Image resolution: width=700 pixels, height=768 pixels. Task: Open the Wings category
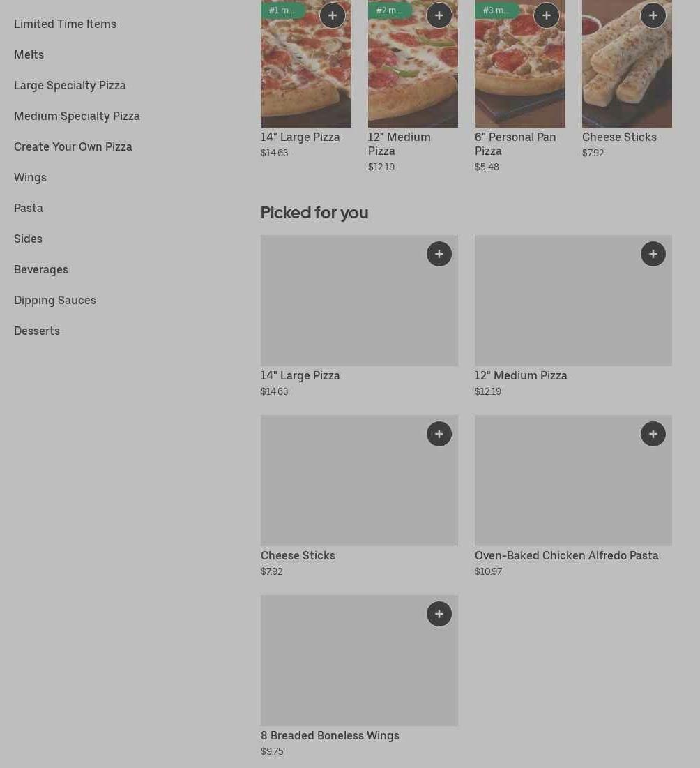coord(30,177)
